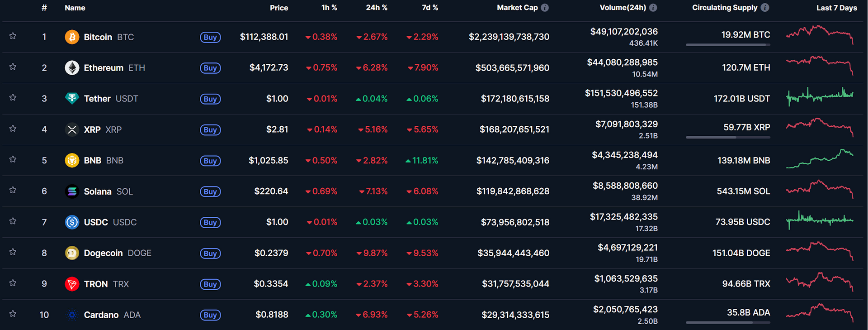Star Solana to add to watchlist

pos(13,190)
